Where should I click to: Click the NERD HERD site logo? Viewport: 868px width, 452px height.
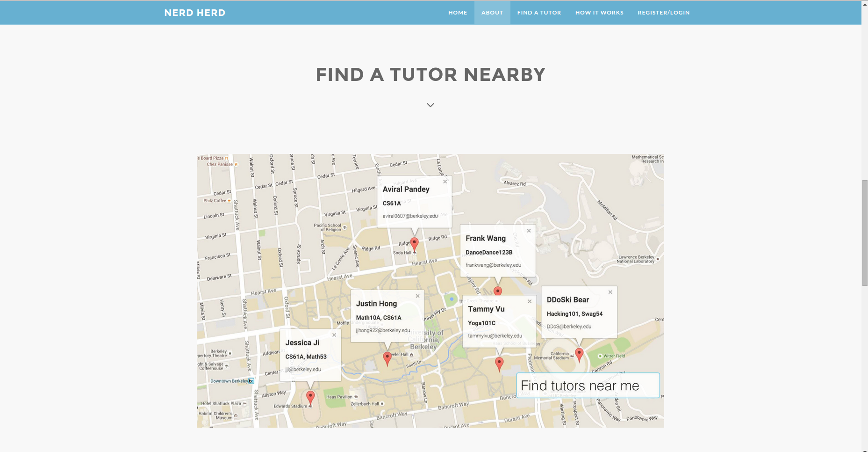(x=195, y=13)
